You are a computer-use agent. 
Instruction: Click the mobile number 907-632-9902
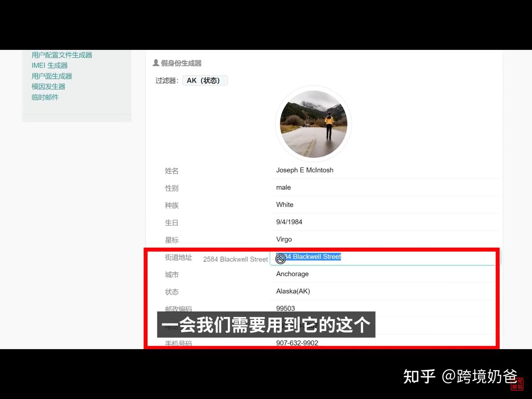(297, 343)
